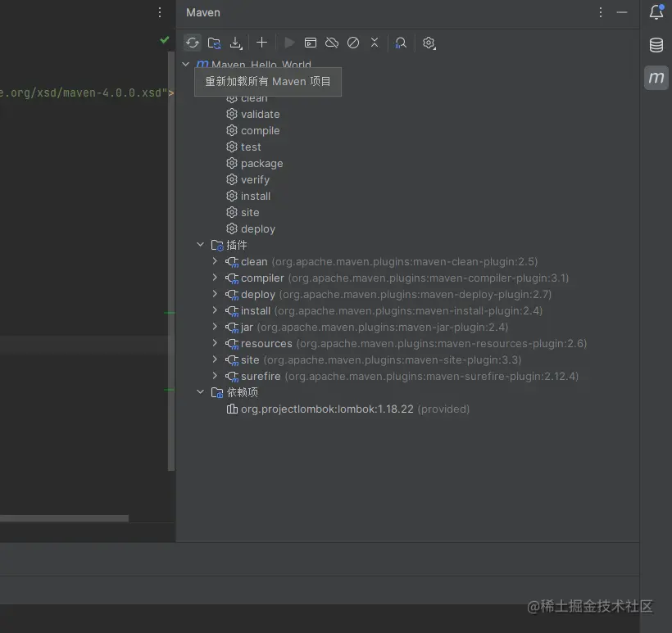Viewport: 672px width, 633px height.
Task: Expand the deploy plugin node
Action: coord(215,294)
